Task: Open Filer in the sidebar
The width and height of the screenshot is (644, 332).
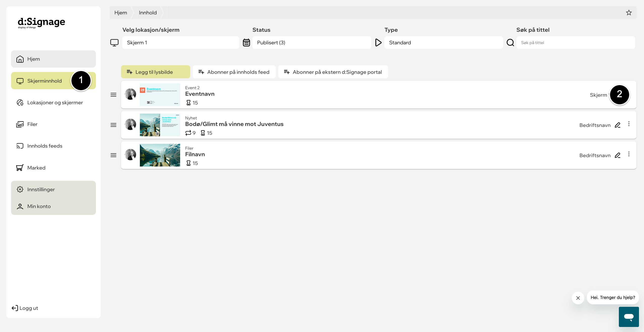Action: (53, 124)
